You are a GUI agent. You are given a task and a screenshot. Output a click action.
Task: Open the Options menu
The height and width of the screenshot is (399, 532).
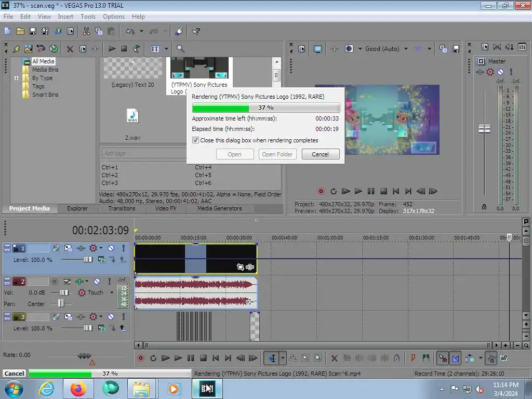click(x=114, y=17)
